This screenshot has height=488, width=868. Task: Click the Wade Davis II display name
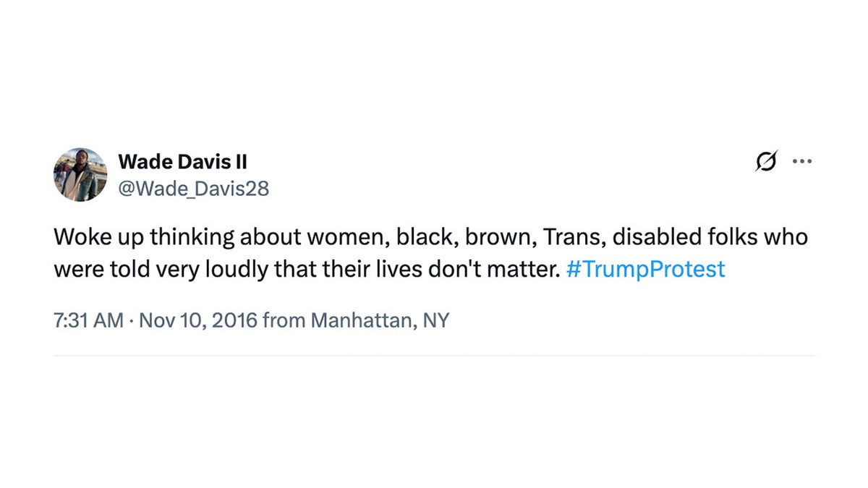(x=182, y=161)
